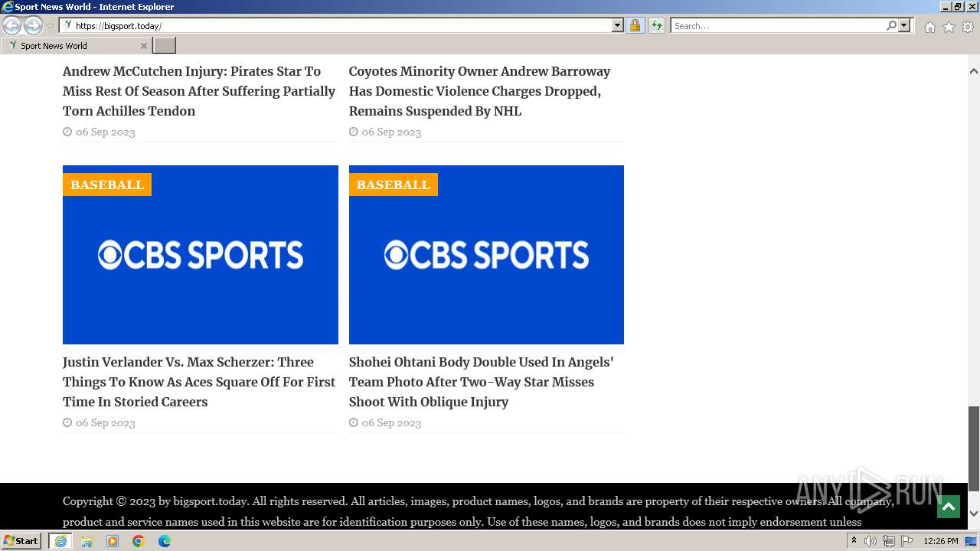Viewport: 980px width, 551px height.
Task: Open the network tray icon
Action: click(889, 541)
